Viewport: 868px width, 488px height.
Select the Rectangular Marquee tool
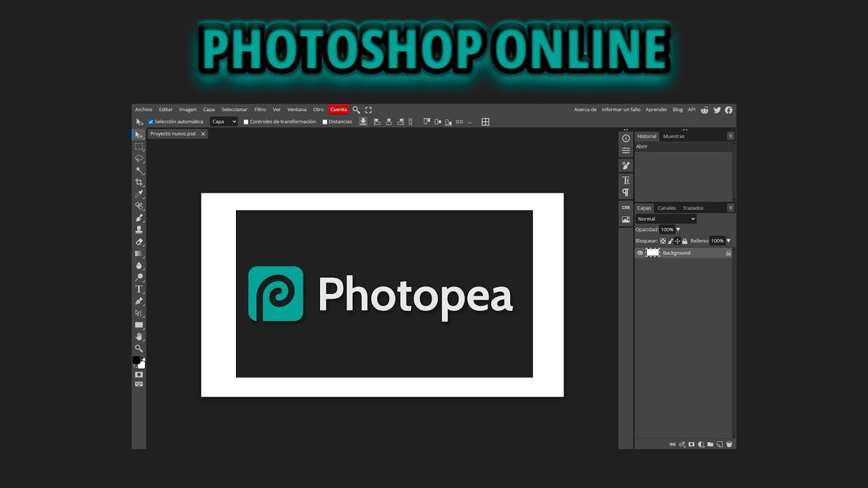pyautogui.click(x=139, y=146)
